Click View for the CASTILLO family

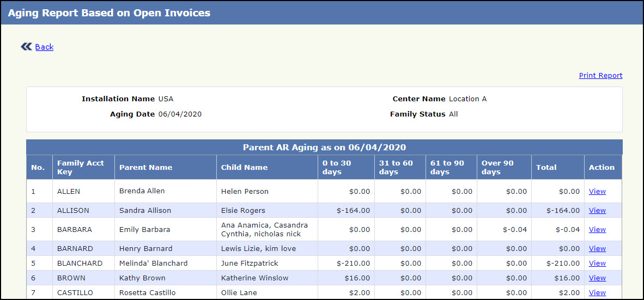point(597,293)
